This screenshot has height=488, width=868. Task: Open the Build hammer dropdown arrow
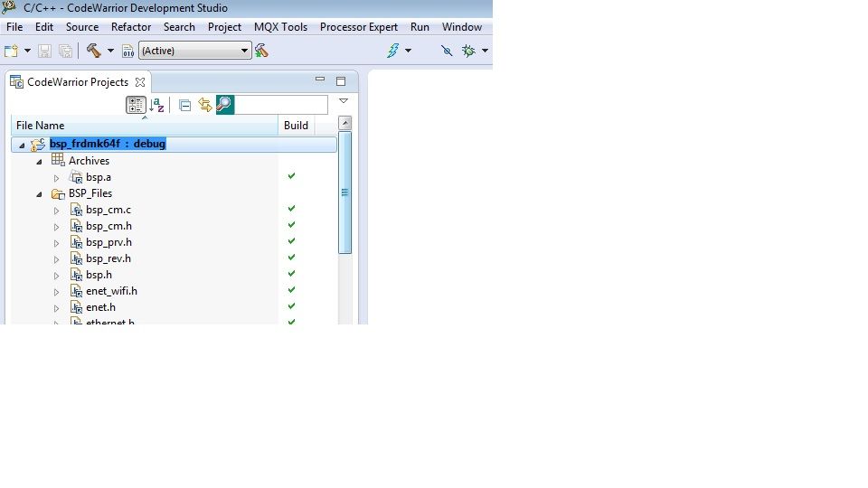tap(110, 51)
